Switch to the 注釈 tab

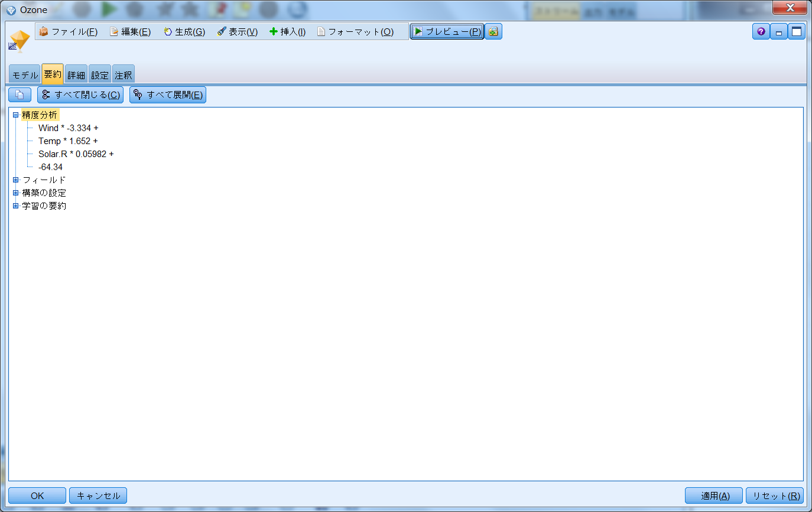(x=124, y=75)
